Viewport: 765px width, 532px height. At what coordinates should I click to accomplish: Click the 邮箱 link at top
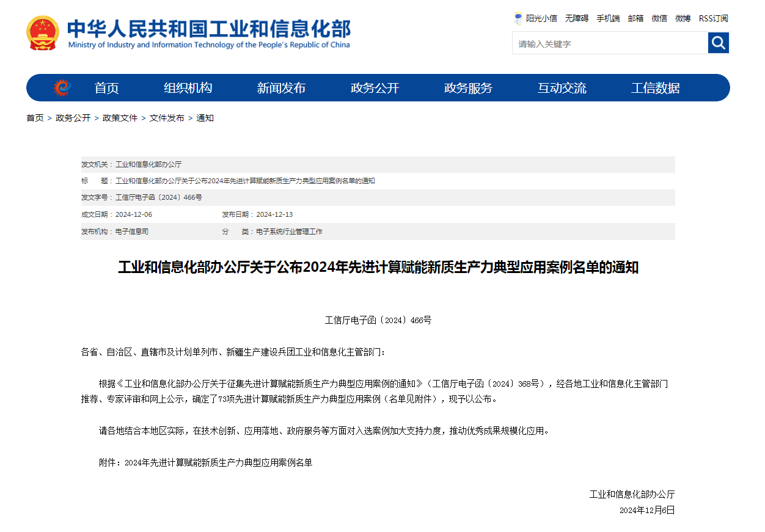(x=635, y=18)
